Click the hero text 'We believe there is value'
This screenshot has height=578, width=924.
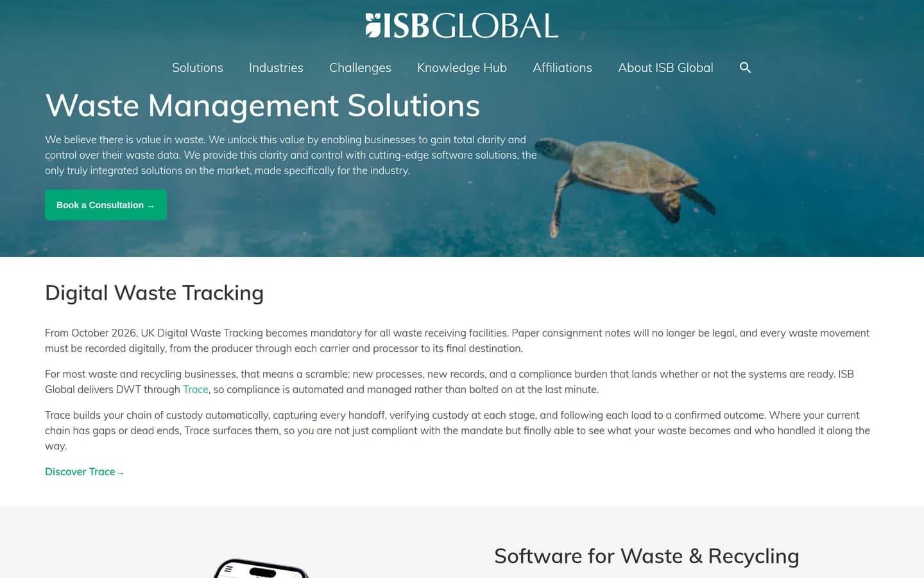click(x=291, y=155)
